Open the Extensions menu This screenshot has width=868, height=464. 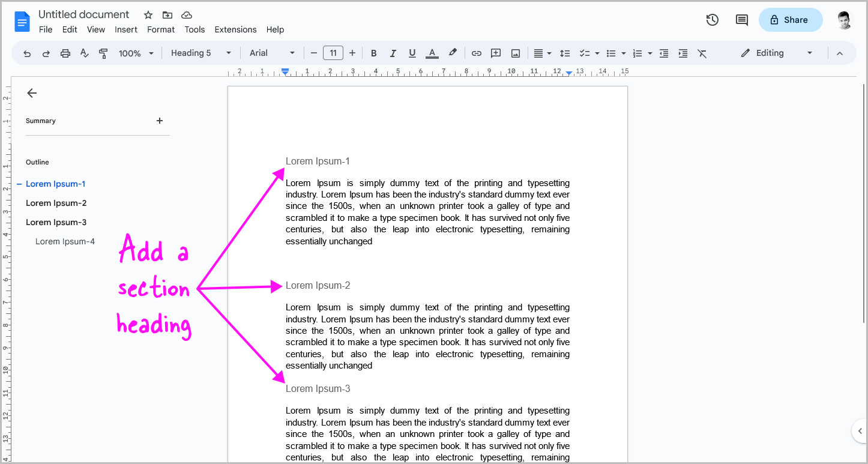(x=235, y=29)
